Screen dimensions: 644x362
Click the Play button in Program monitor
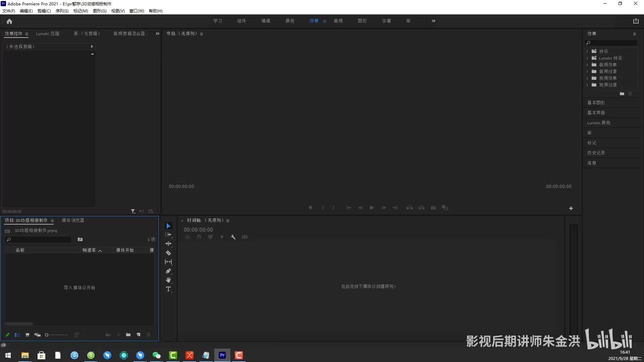click(x=372, y=208)
